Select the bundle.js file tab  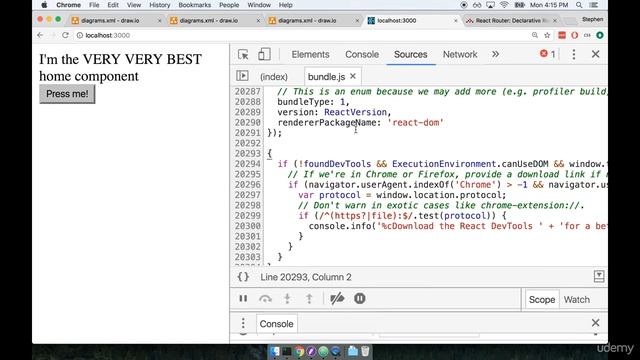[x=327, y=77]
